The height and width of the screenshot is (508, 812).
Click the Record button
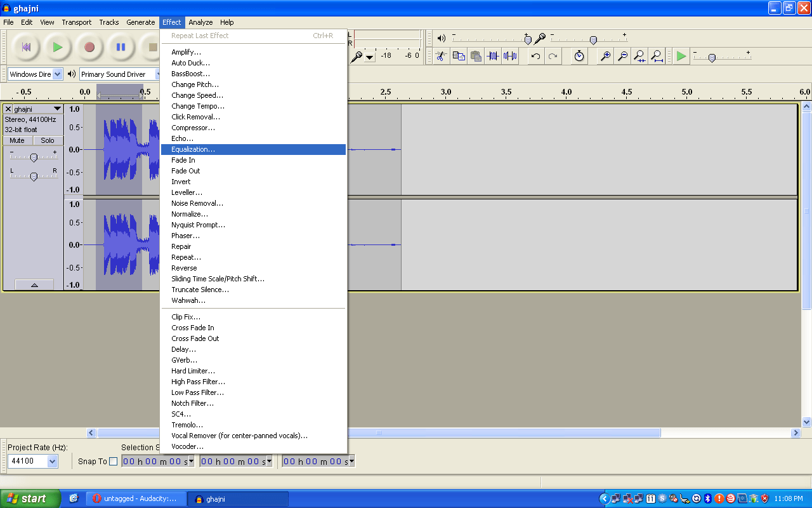click(89, 48)
